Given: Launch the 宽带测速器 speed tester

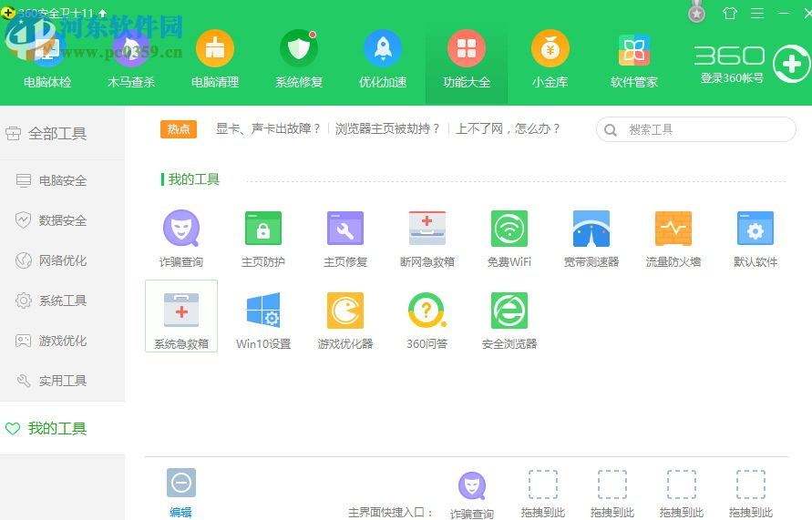Looking at the screenshot, I should pyautogui.click(x=591, y=239).
